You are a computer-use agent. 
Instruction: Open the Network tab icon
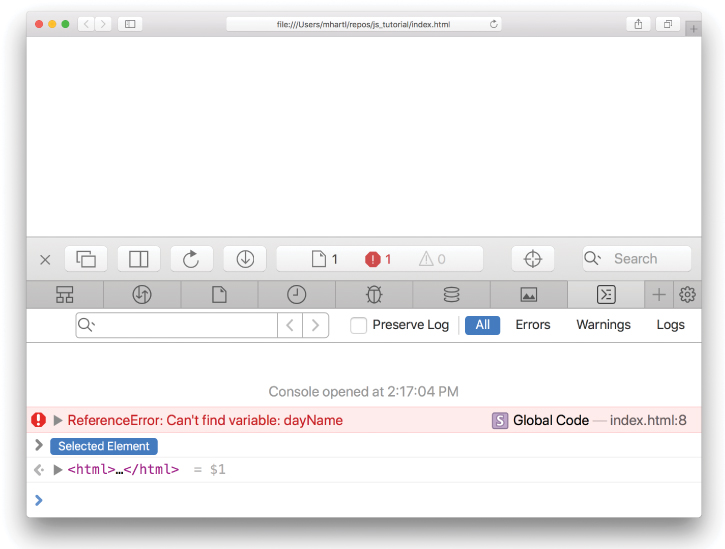pos(142,294)
